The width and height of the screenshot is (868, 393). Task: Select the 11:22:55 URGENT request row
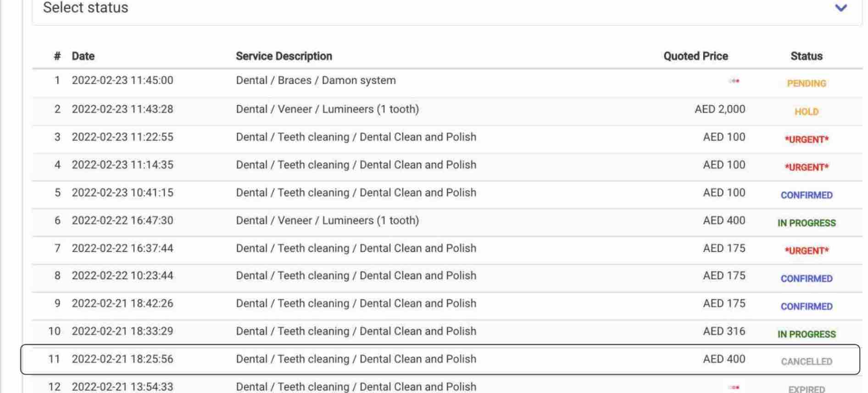click(x=447, y=139)
